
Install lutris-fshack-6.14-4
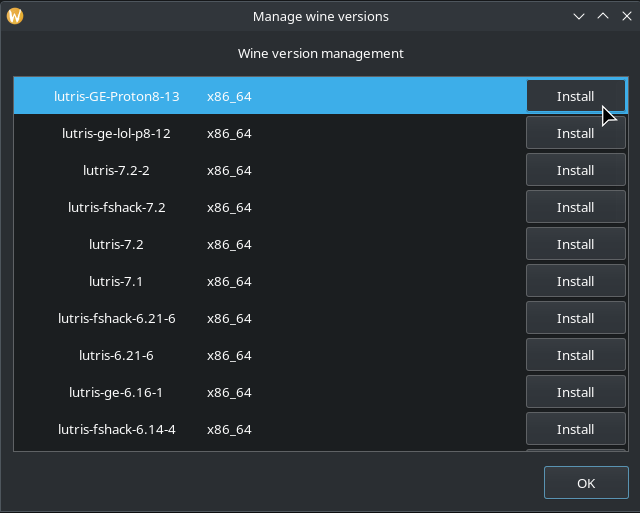576,429
